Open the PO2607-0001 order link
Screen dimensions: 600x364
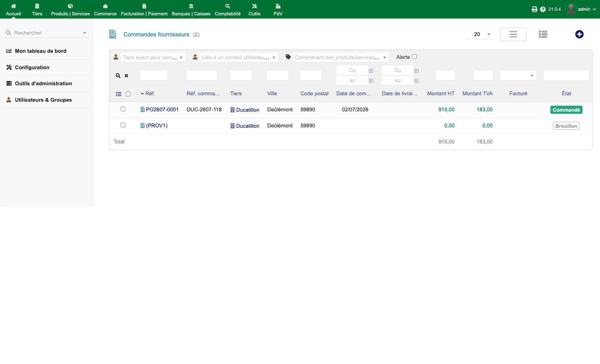coord(162,110)
